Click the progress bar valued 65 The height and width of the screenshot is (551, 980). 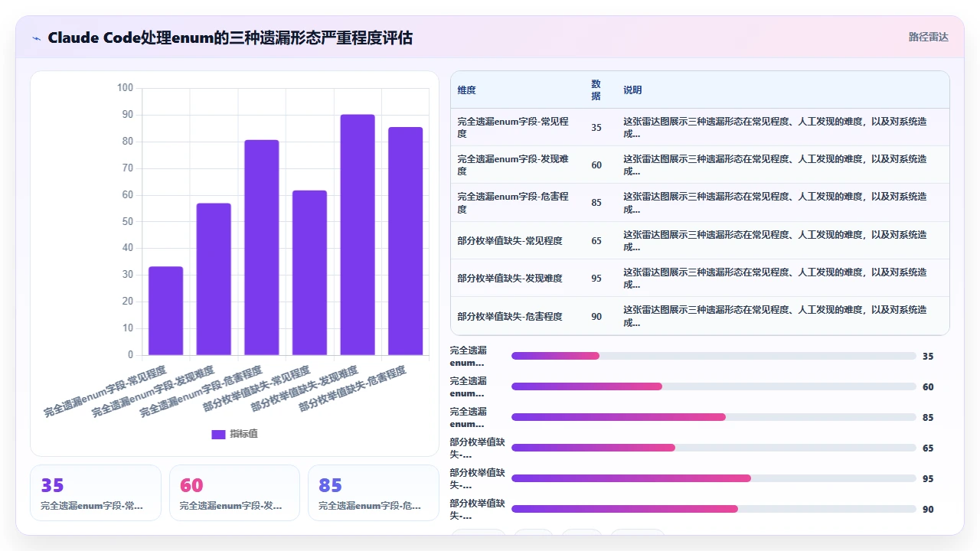tap(714, 448)
